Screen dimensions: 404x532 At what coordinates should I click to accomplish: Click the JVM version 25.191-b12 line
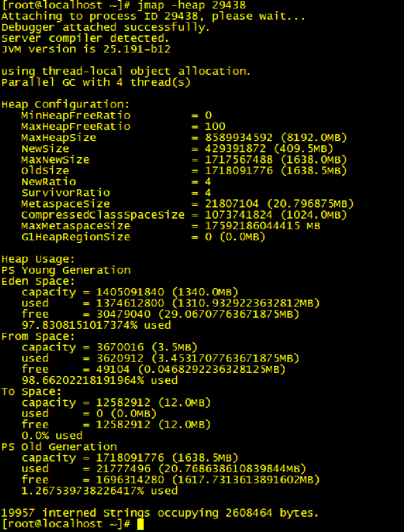click(86, 49)
